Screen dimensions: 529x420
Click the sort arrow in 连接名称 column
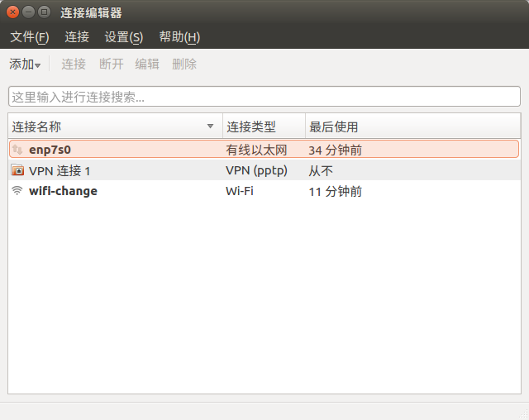pos(210,126)
